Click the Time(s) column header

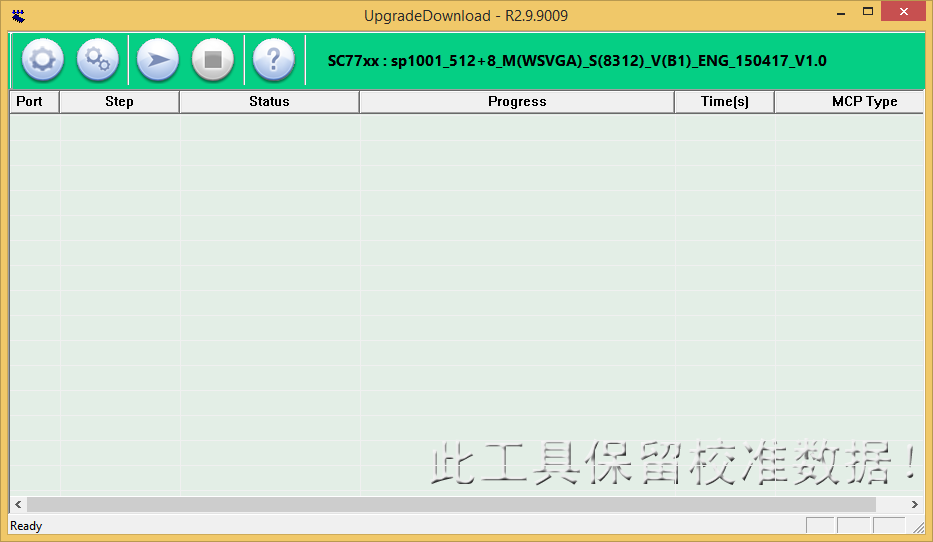(x=724, y=102)
